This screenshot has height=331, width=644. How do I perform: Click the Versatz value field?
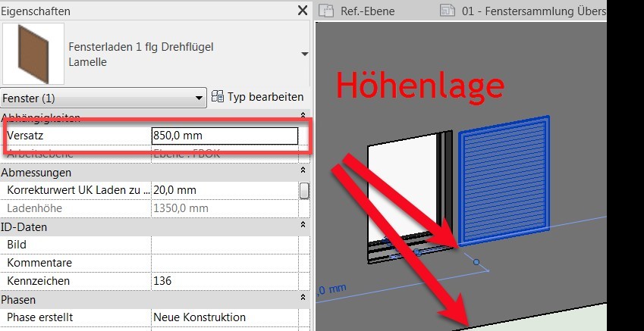coord(225,136)
